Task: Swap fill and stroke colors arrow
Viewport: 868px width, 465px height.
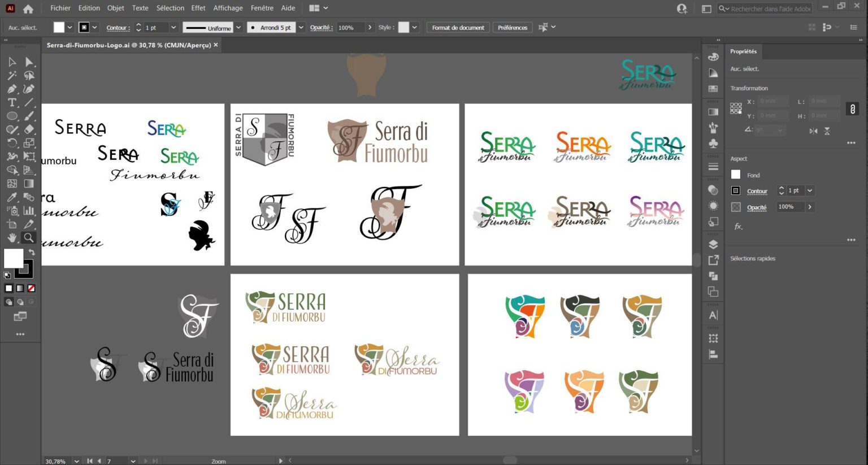Action: pos(32,253)
